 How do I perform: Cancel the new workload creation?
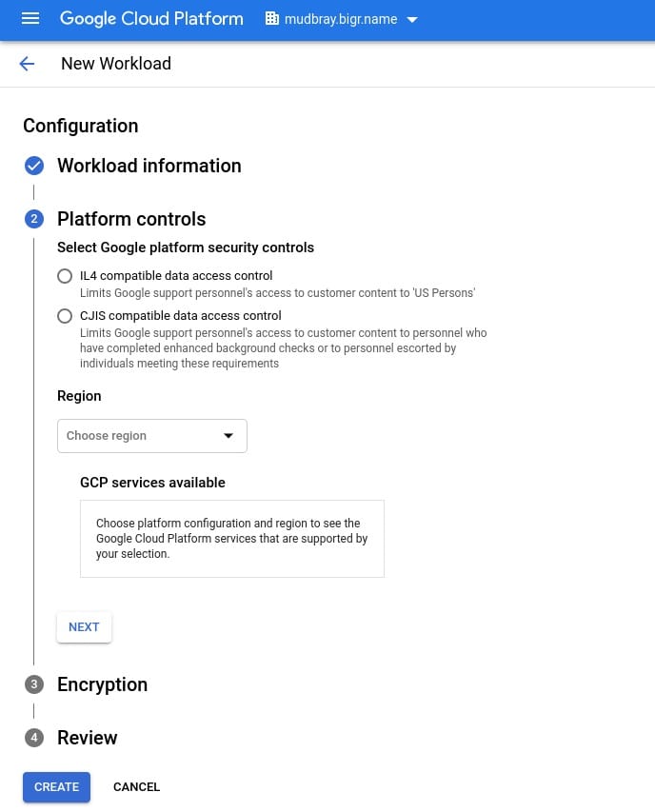pos(136,787)
